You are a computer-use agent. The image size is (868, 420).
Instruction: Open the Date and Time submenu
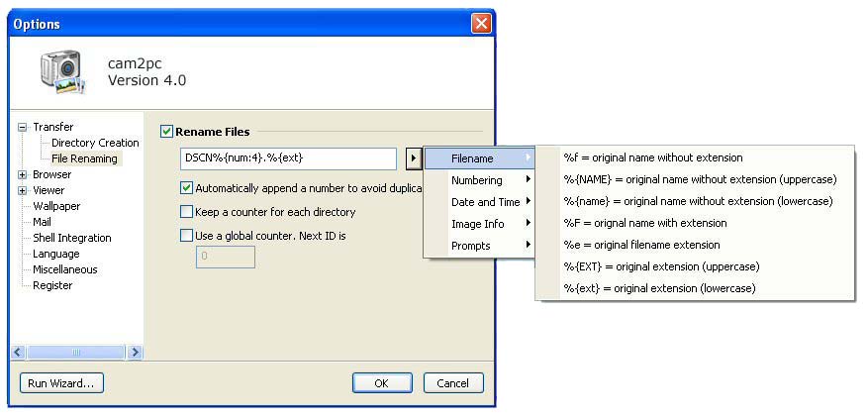click(479, 202)
